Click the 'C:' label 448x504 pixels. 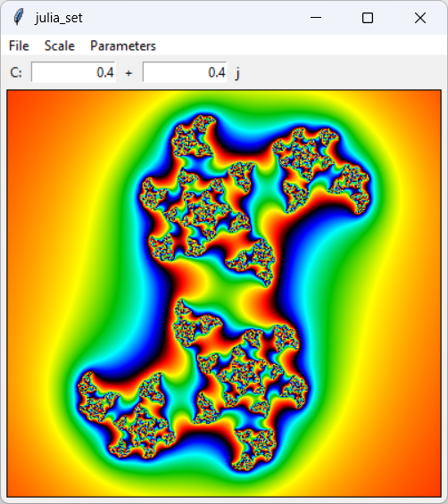(x=16, y=72)
